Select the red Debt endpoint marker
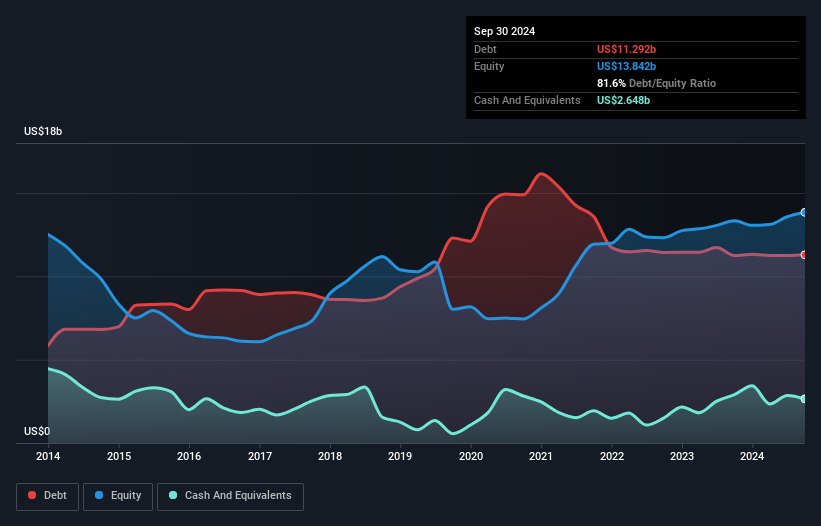821x526 pixels. (804, 255)
